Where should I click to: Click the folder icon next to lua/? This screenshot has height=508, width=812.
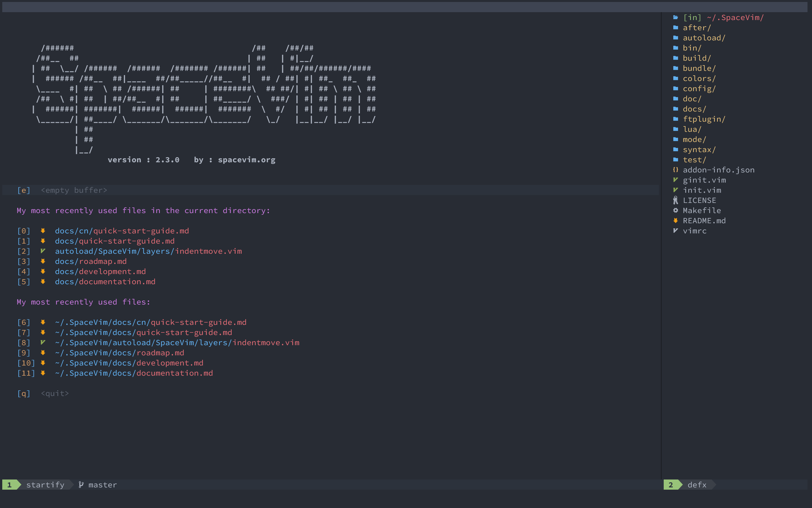coord(676,129)
